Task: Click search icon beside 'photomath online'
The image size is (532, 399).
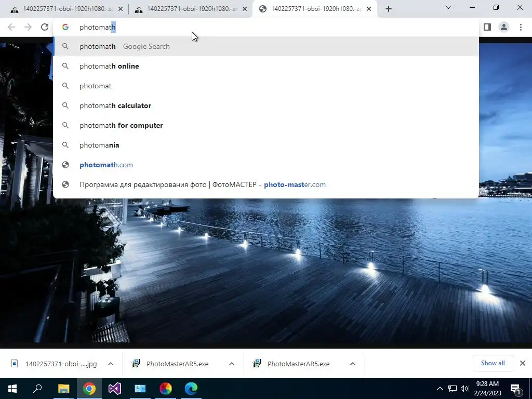Action: (65, 66)
